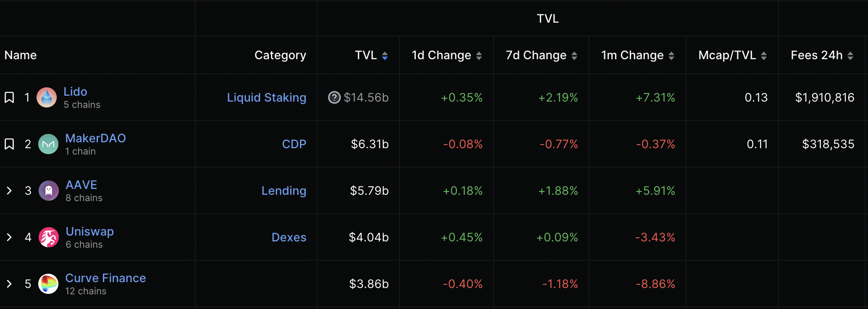
Task: Click the MakerDAO logo icon
Action: [48, 144]
